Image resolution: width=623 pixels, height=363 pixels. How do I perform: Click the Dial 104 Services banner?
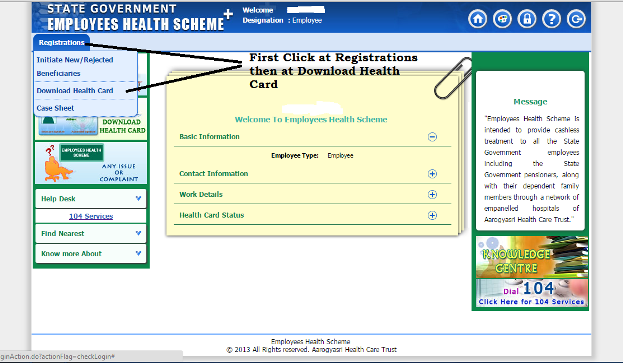[532, 293]
